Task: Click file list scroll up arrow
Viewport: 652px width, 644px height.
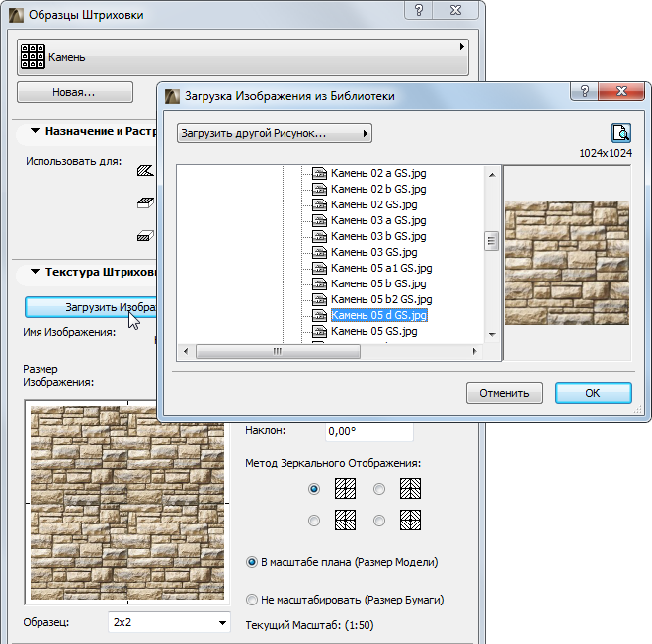Action: 492,175
